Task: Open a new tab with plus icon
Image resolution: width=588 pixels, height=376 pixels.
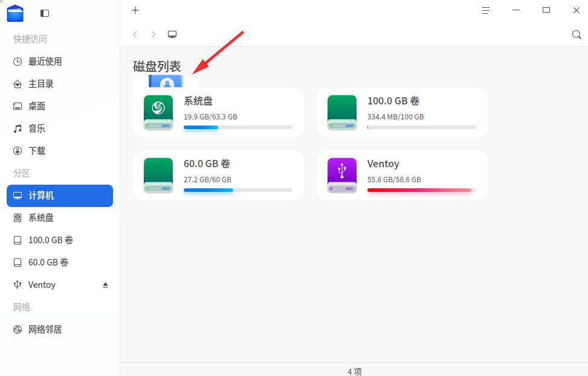Action: pyautogui.click(x=135, y=10)
